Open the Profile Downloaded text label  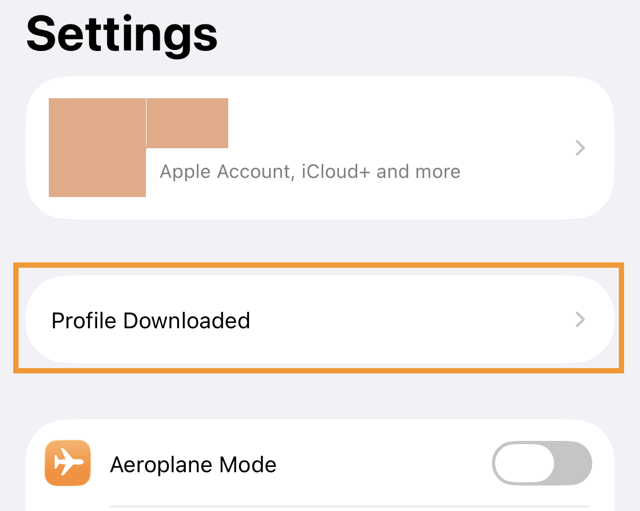tap(150, 321)
